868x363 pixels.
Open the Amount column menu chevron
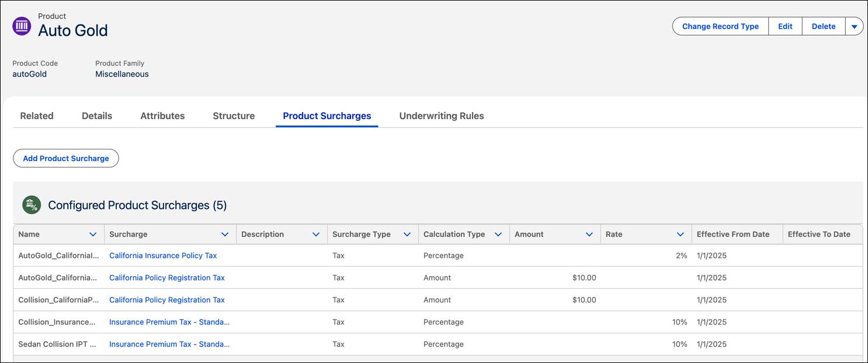tap(589, 235)
